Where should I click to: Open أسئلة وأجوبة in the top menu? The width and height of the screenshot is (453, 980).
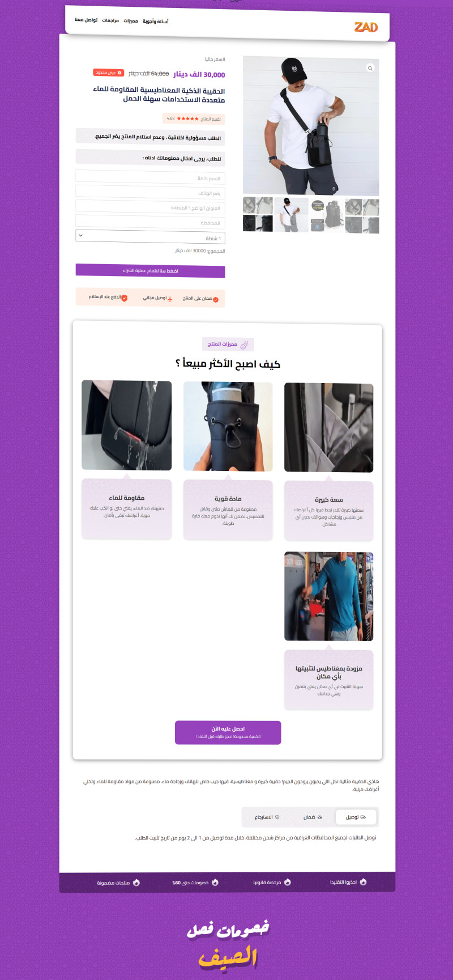[x=155, y=21]
